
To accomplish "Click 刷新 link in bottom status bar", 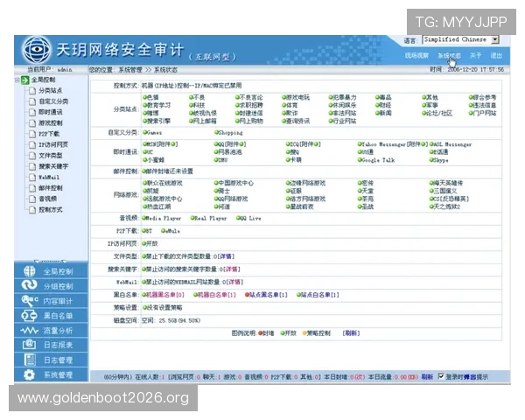I will [427, 377].
